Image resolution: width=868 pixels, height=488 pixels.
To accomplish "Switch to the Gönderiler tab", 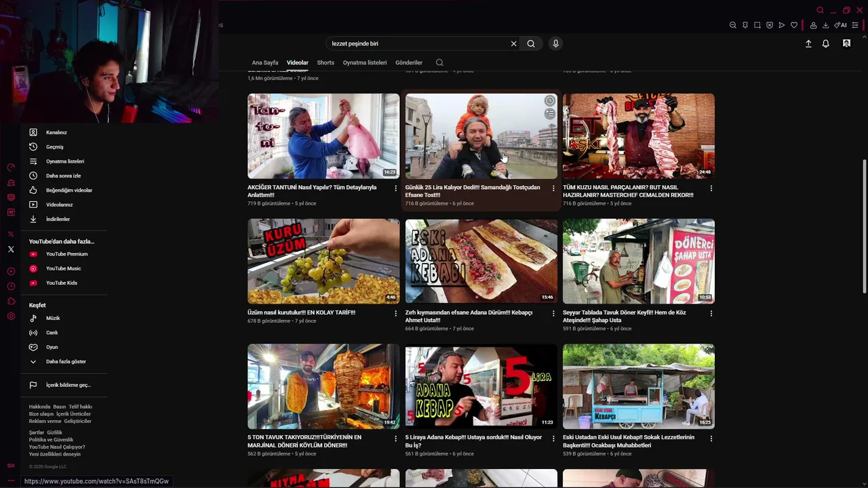I will pos(409,62).
